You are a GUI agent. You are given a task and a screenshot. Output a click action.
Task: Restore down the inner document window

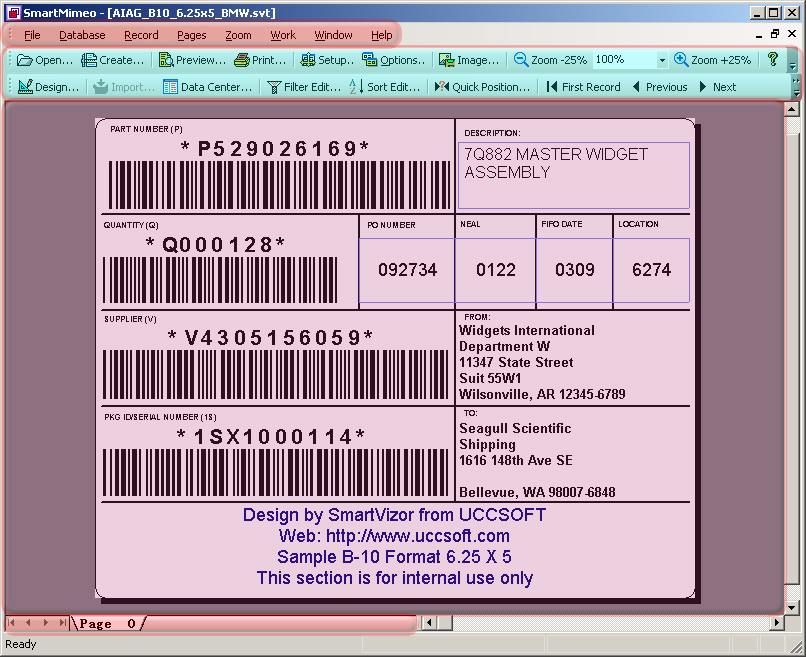click(x=775, y=34)
